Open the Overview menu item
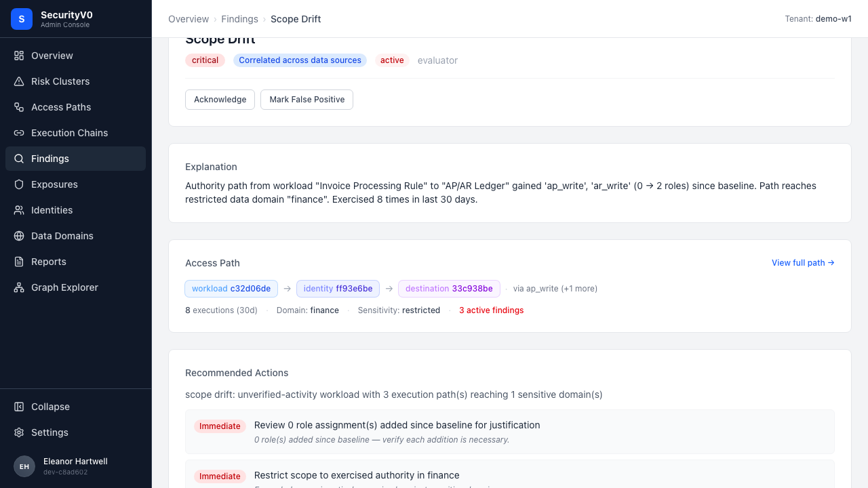The width and height of the screenshot is (868, 488). [x=75, y=56]
